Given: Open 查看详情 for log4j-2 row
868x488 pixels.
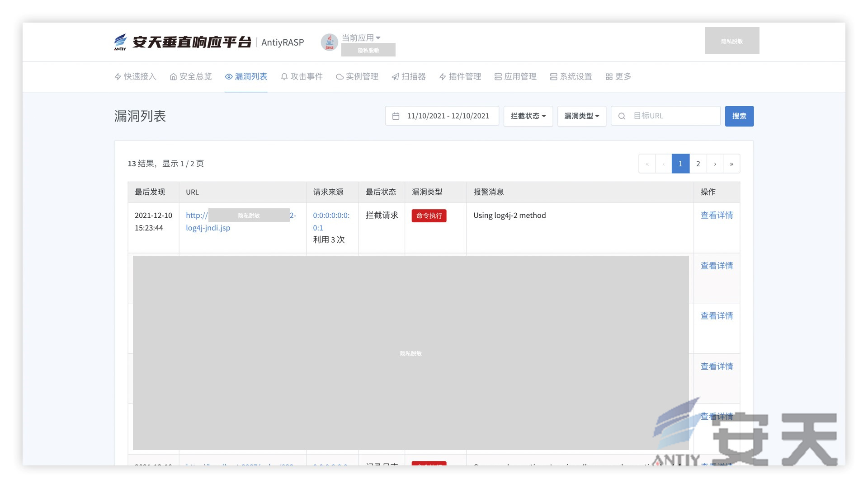Looking at the screenshot, I should (x=717, y=216).
